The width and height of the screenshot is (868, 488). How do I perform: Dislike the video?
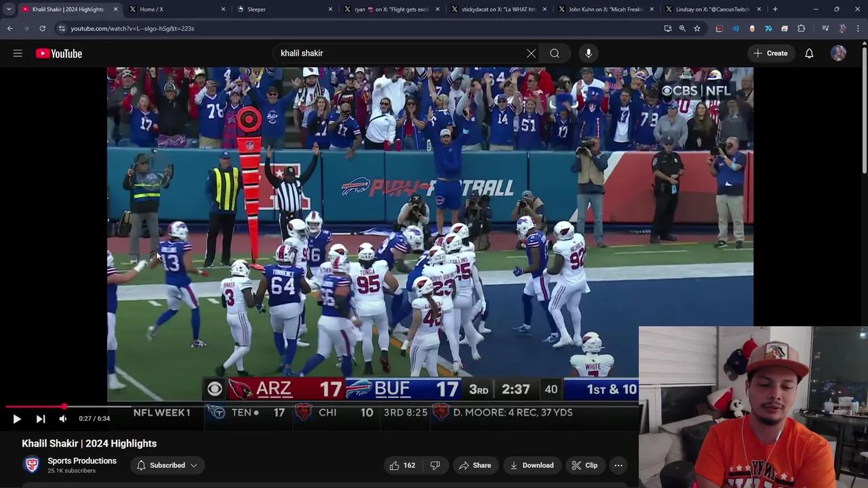click(435, 465)
